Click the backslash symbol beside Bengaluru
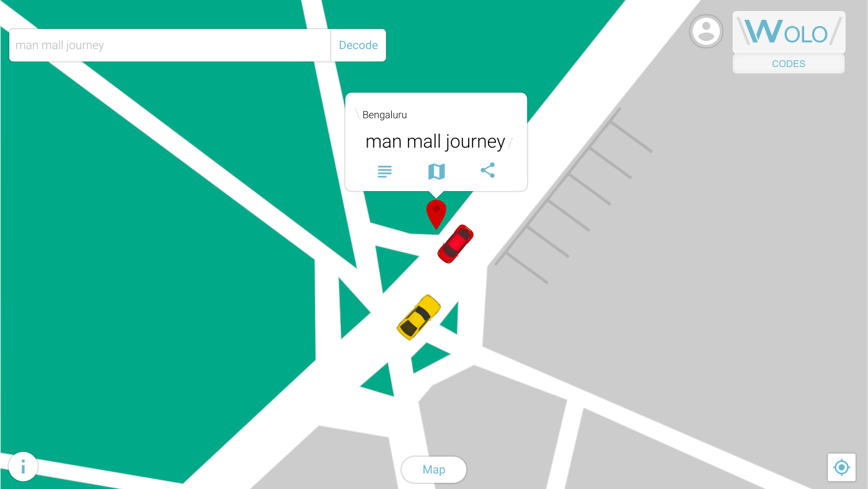Screen dimensions: 868x489 point(357,114)
